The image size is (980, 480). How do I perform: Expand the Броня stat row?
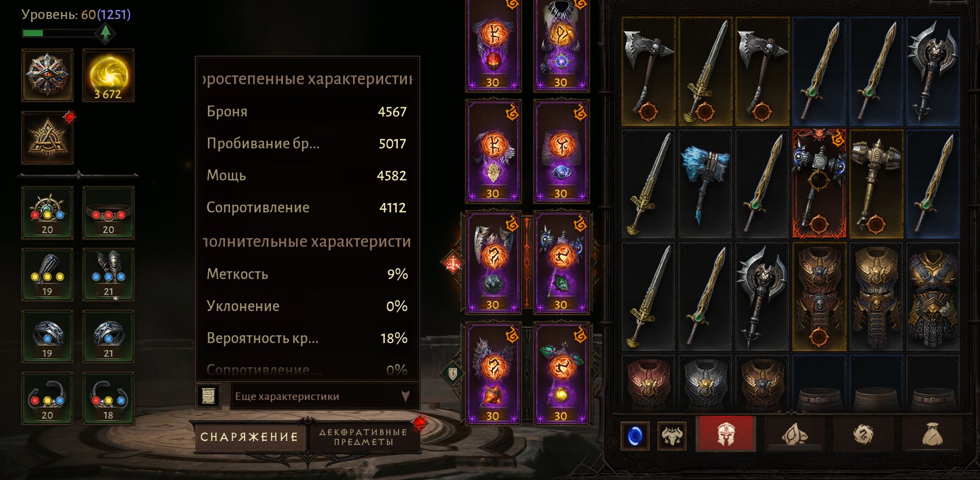tap(307, 112)
